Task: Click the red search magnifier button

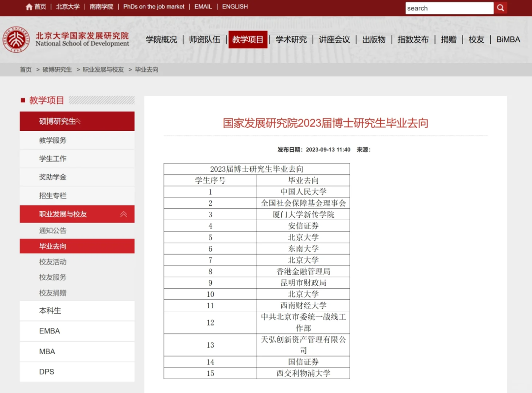Action: [x=500, y=8]
